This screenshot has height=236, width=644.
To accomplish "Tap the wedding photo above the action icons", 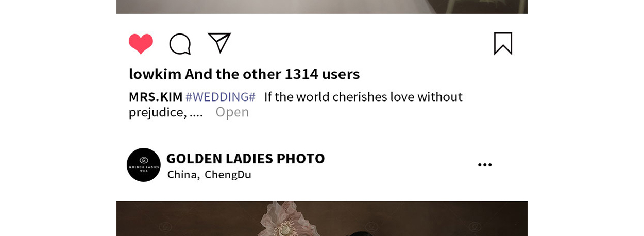I will click(322, 7).
